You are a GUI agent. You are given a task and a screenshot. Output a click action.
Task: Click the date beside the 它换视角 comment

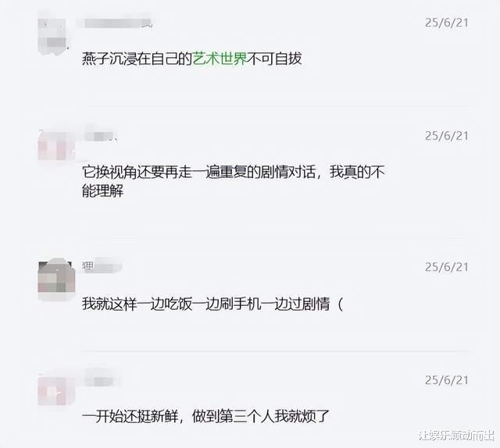[446, 136]
